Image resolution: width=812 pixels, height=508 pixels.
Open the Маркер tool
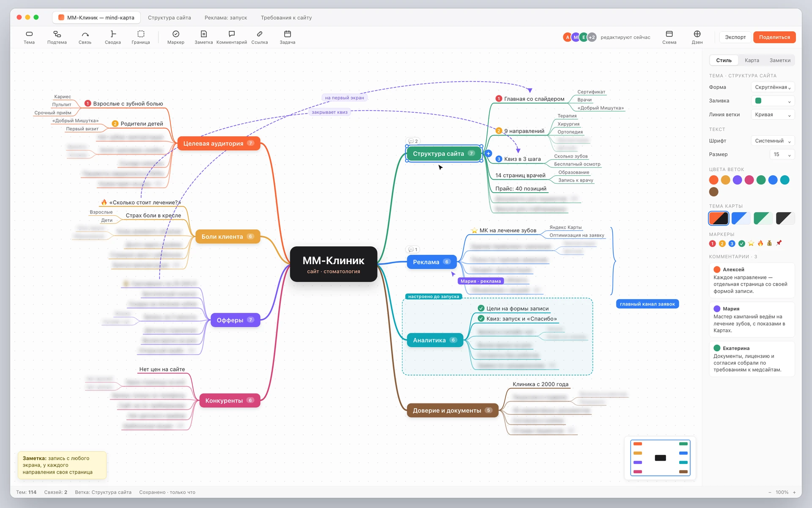(x=176, y=37)
